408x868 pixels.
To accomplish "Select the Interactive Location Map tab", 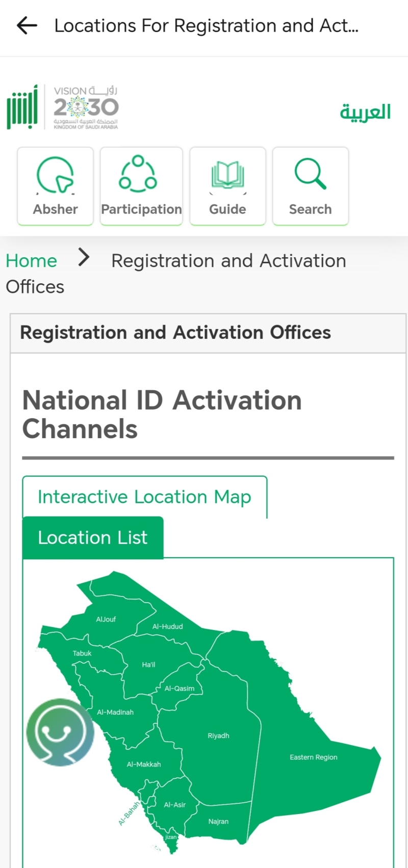I will tap(144, 497).
